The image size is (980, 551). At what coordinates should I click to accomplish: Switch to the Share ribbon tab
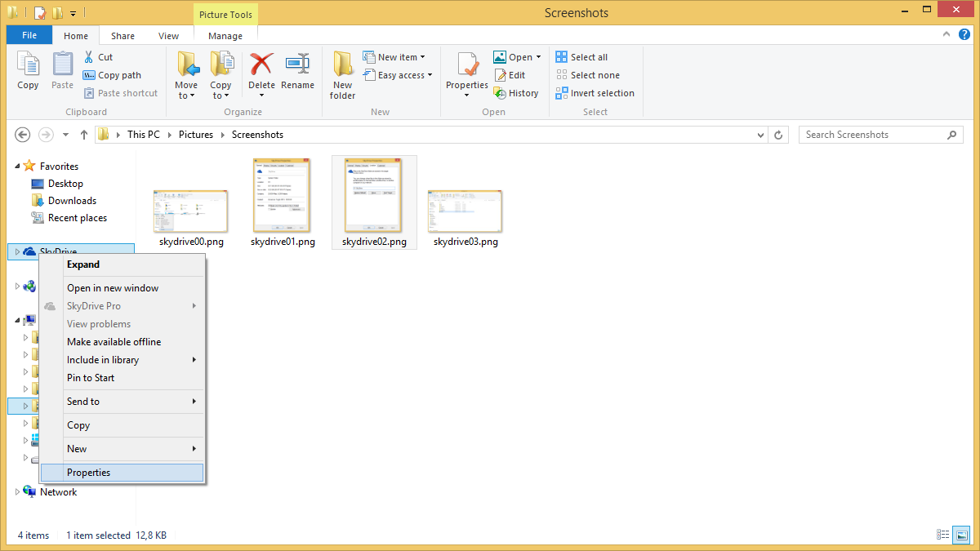pos(123,36)
